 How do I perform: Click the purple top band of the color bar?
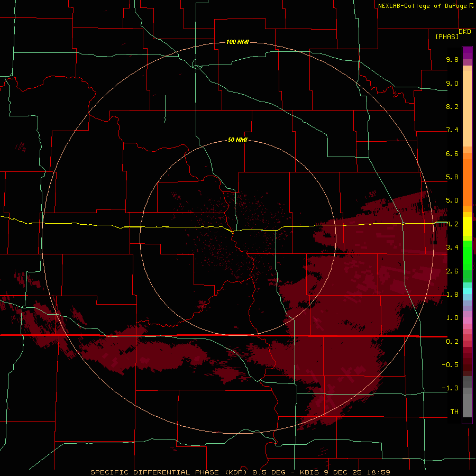click(x=467, y=53)
